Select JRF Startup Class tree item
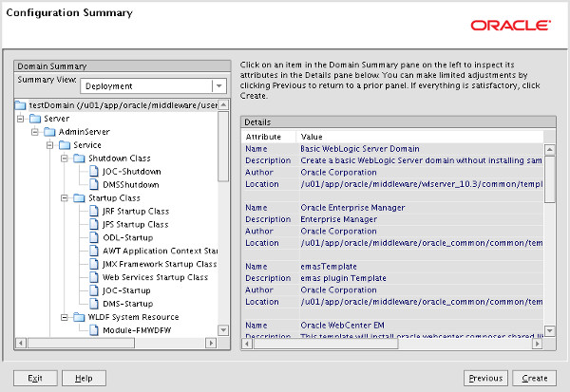 [136, 211]
